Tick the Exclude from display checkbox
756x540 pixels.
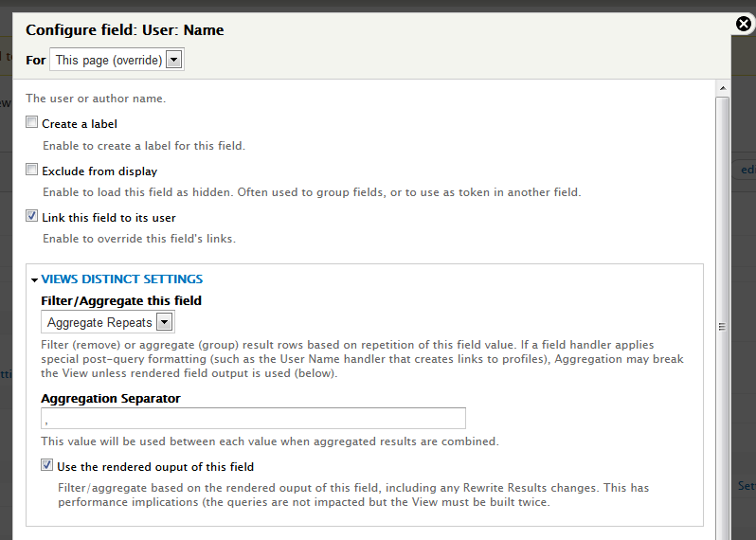32,171
